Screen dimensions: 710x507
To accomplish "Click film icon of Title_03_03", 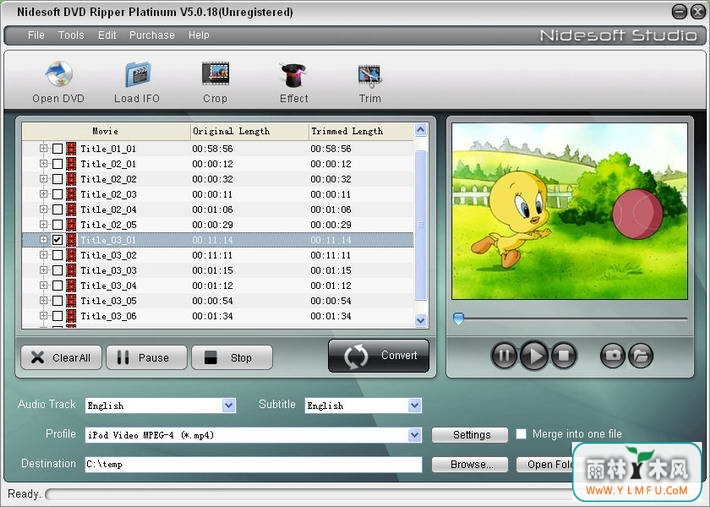I will 71,270.
